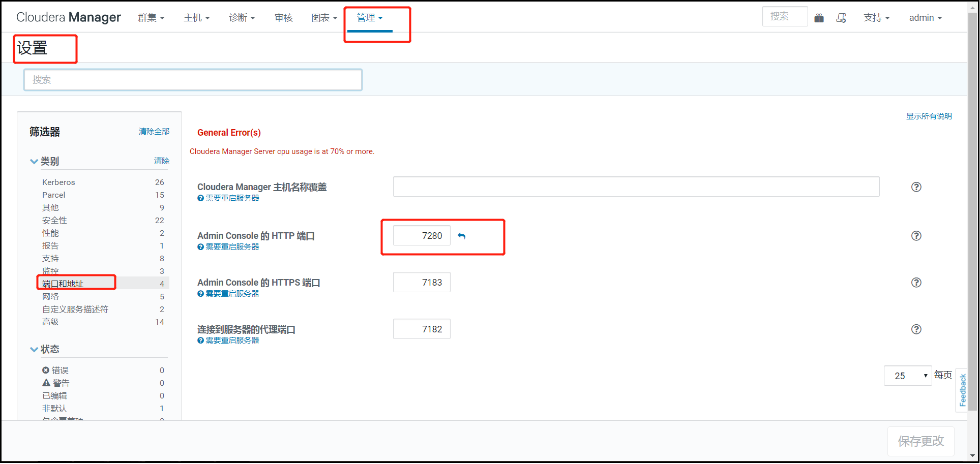
Task: Filter by 非默认 status
Action: 103,409
